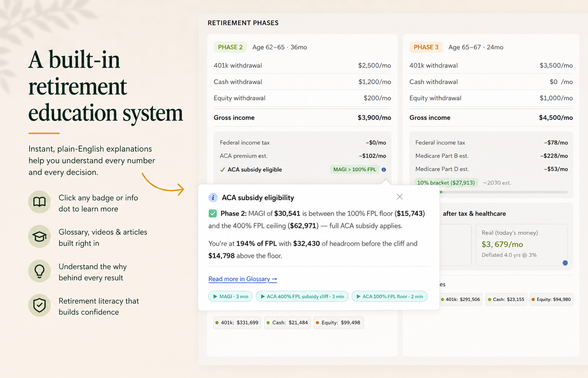
Task: Click the 401k: $291,506 chip
Action: (x=461, y=299)
